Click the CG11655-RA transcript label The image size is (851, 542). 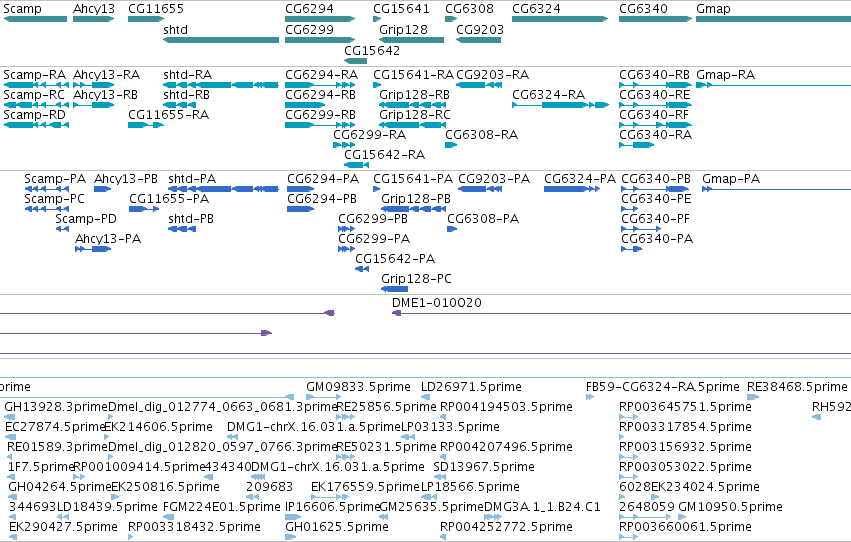pyautogui.click(x=168, y=115)
